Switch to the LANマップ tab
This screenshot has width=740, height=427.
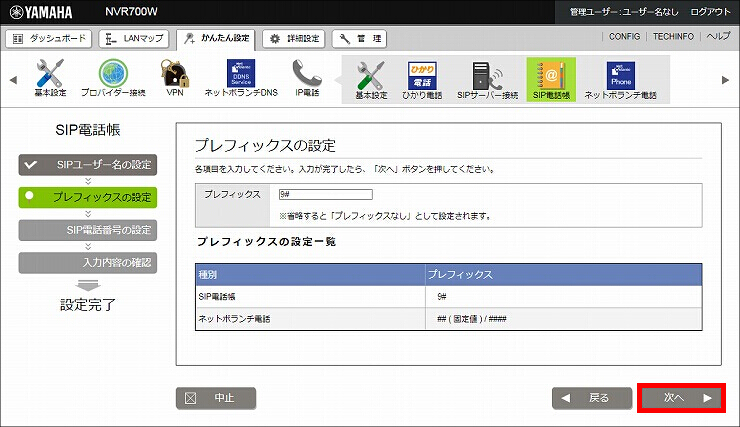tap(135, 39)
